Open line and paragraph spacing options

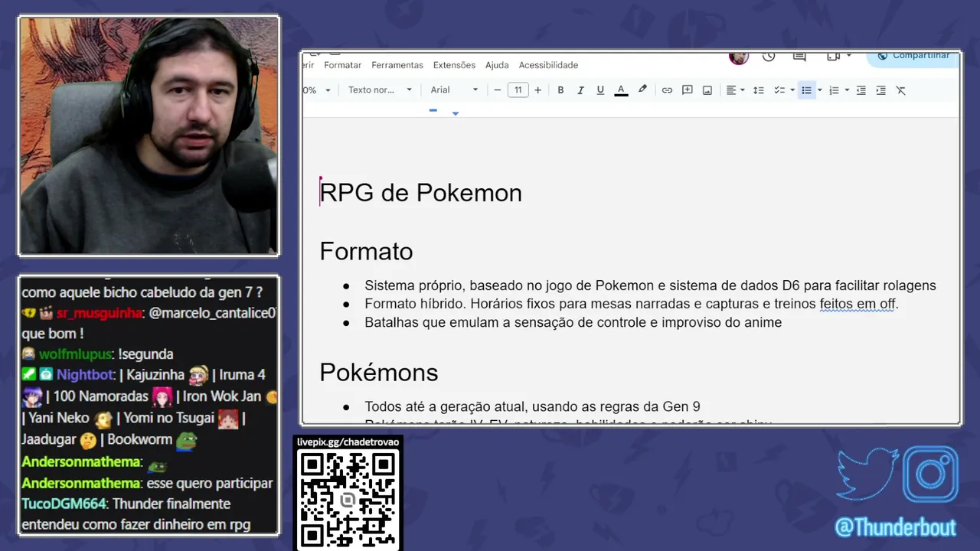[x=759, y=90]
